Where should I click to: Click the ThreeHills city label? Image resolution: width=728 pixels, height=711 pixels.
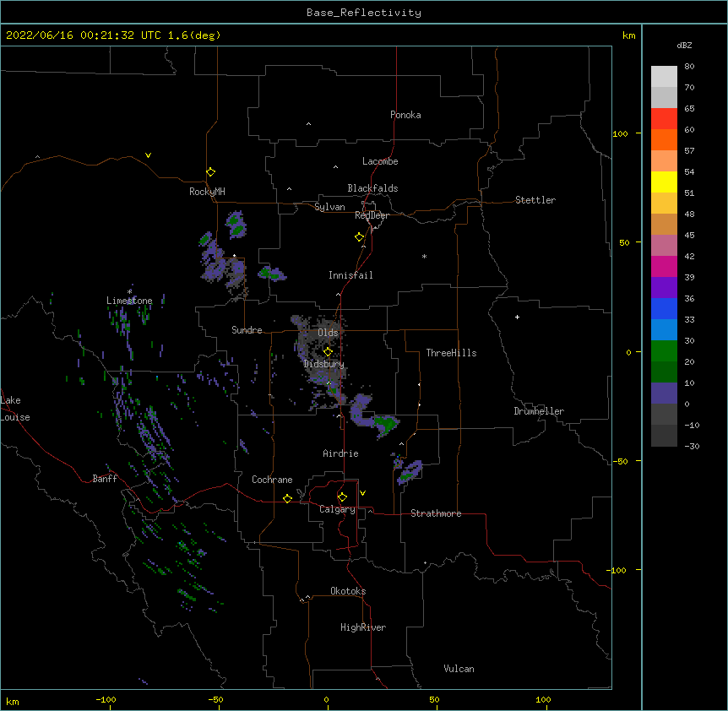(x=451, y=353)
